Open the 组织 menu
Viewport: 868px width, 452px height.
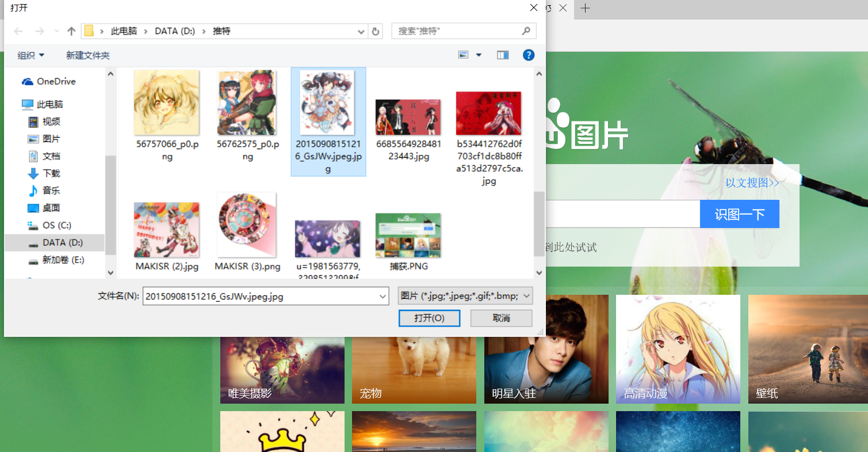31,55
